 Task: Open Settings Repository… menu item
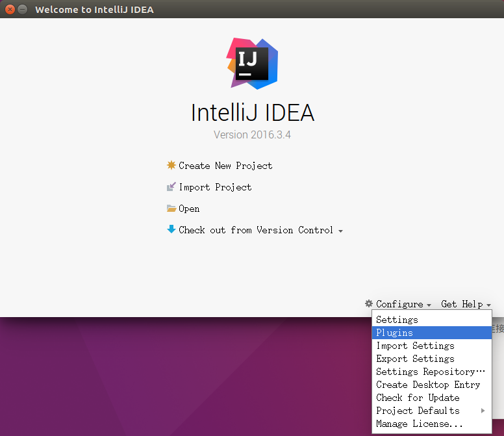click(x=432, y=372)
